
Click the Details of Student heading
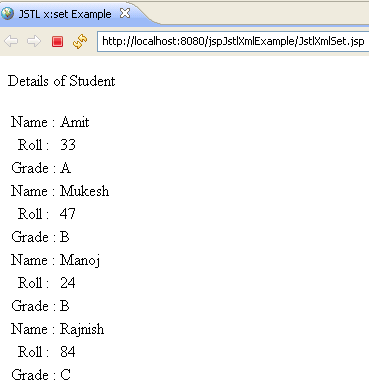pyautogui.click(x=61, y=81)
